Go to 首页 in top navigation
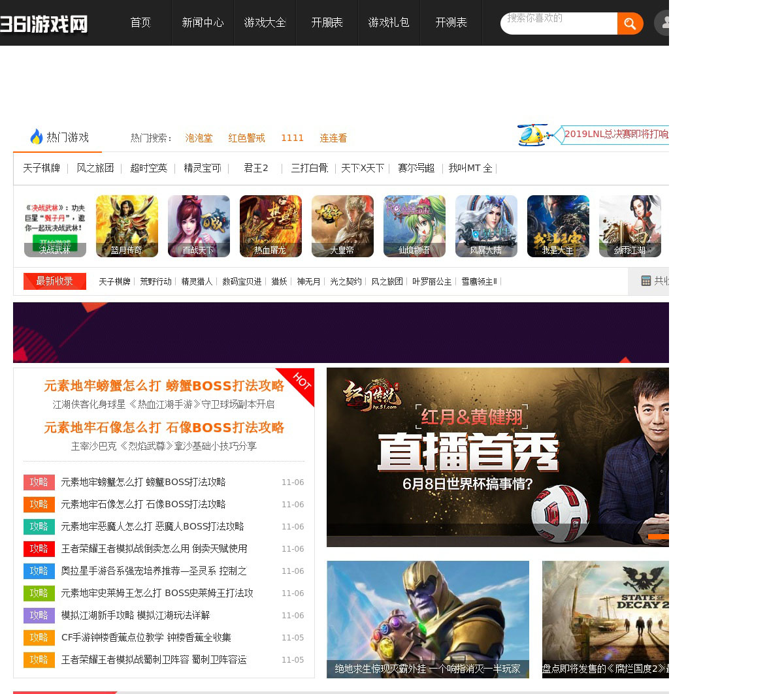The height and width of the screenshot is (694, 784). 140,23
